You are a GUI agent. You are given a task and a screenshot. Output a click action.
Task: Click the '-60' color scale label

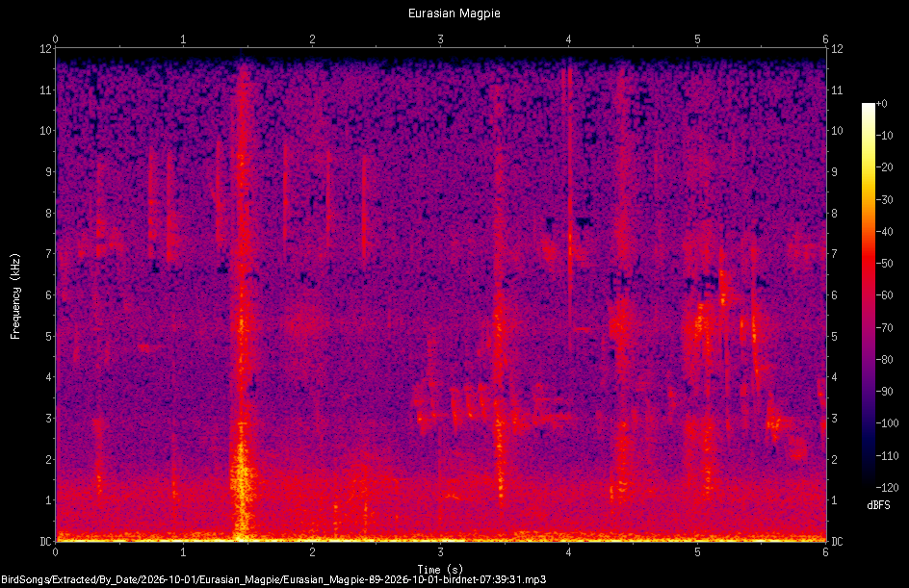(884, 295)
